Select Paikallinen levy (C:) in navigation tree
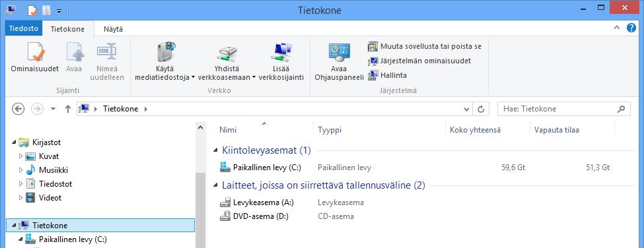 [x=73, y=239]
